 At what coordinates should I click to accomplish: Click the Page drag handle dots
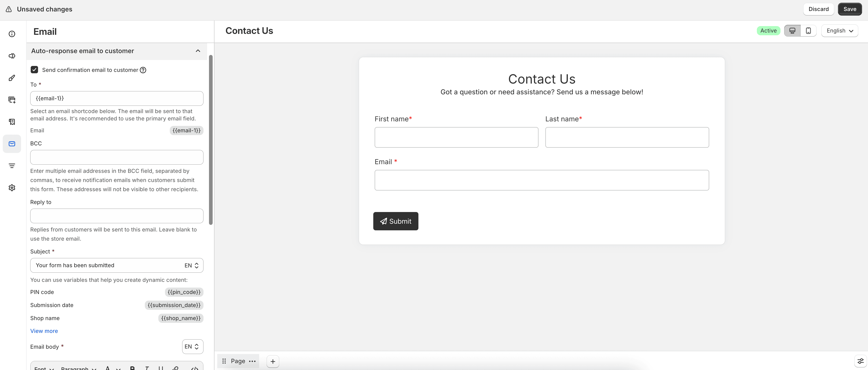224,361
